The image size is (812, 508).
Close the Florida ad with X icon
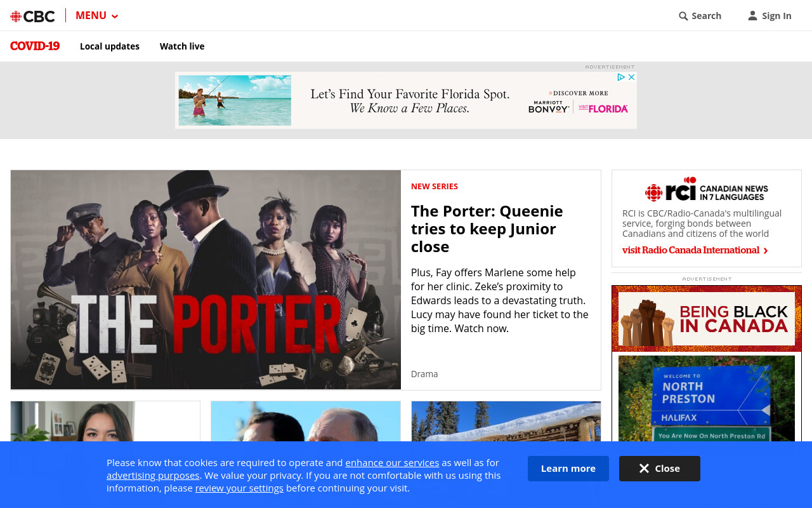[632, 77]
